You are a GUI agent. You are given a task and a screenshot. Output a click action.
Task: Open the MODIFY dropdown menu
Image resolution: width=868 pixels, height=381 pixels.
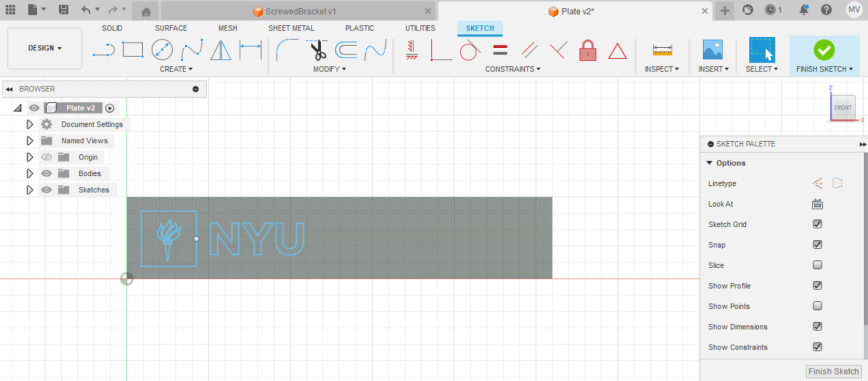click(329, 69)
